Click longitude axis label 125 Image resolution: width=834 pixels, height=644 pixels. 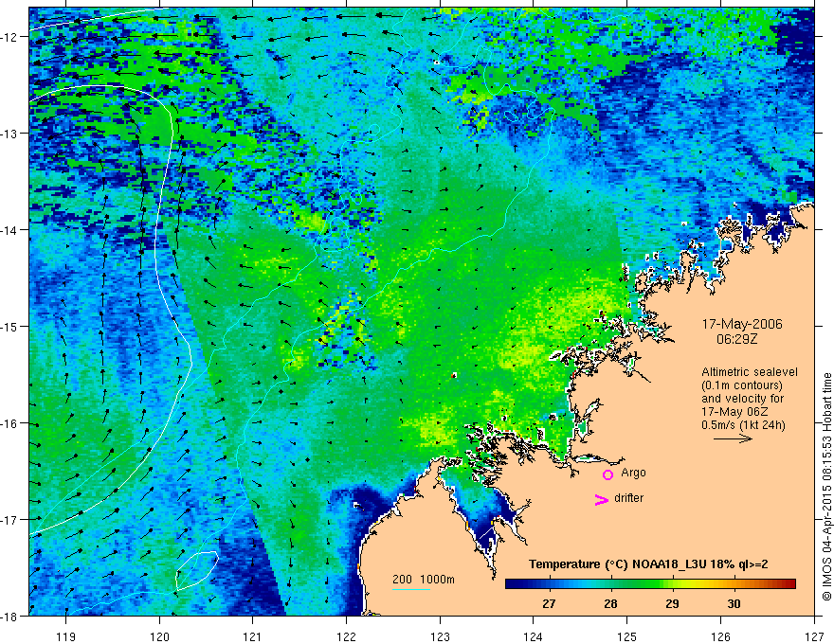point(627,636)
